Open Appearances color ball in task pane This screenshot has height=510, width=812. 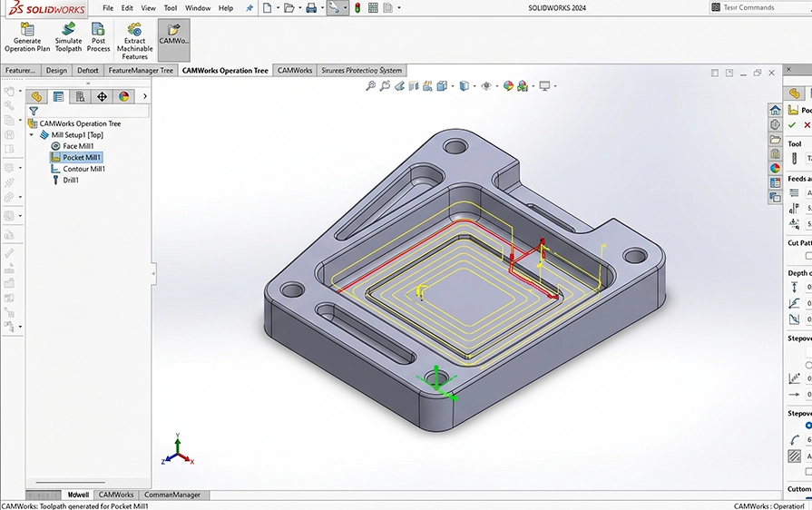pyautogui.click(x=775, y=168)
